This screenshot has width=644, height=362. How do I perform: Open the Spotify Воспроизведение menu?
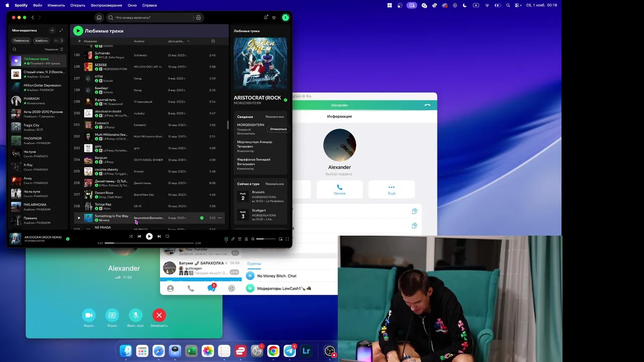coord(107,5)
